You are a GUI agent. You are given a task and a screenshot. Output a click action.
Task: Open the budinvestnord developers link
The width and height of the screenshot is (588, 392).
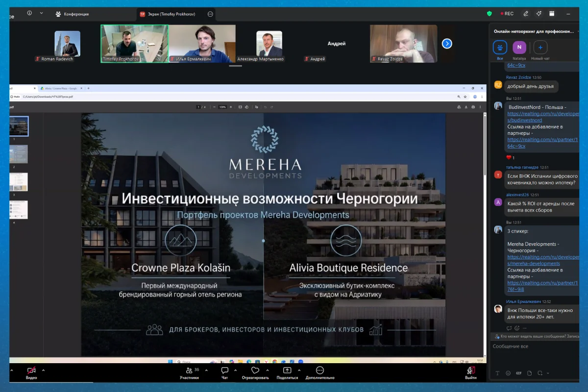(x=543, y=117)
